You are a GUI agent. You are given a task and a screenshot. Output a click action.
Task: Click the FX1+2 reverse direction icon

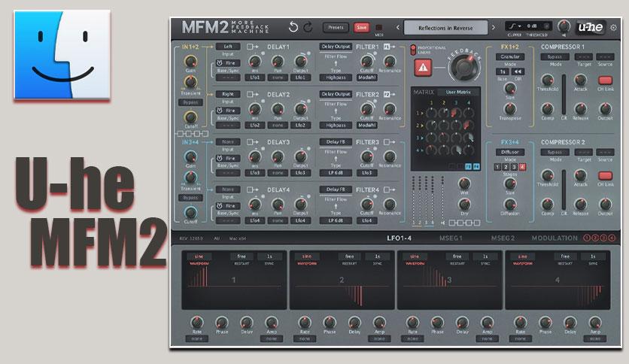pyautogui.click(x=518, y=71)
